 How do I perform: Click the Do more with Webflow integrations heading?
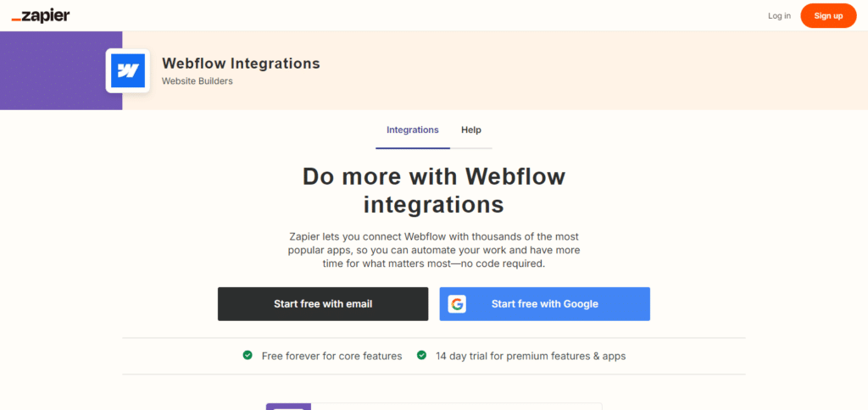pos(433,191)
